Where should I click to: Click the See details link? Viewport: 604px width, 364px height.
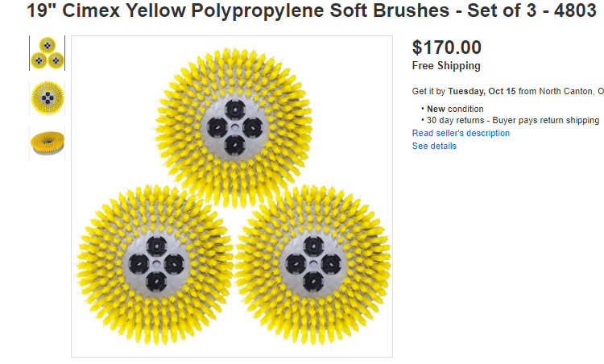click(x=434, y=146)
